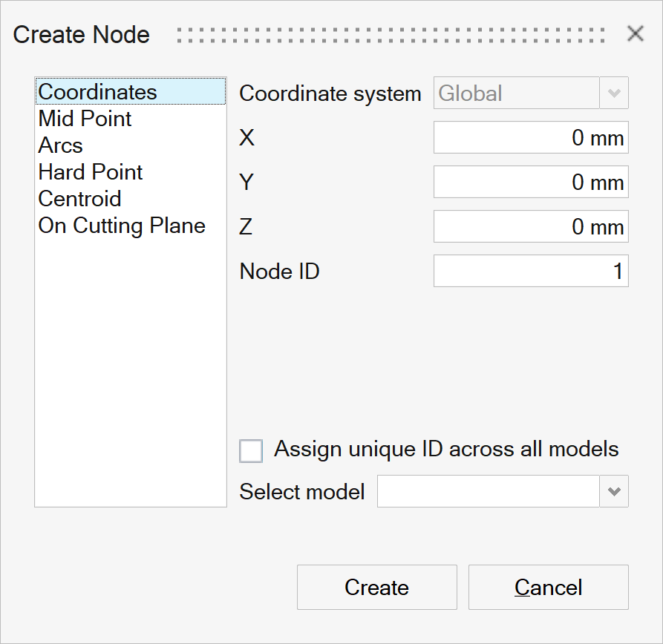Enable Assign unique ID across all models

[251, 450]
